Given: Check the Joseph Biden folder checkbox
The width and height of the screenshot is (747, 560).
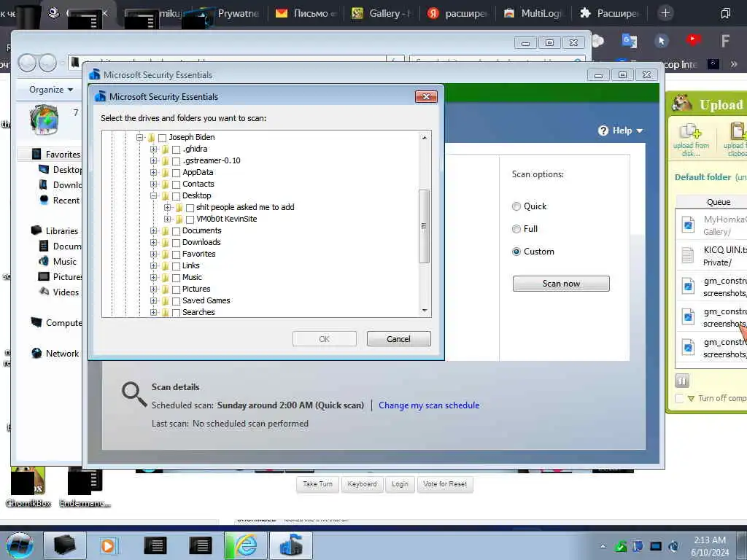Looking at the screenshot, I should point(162,138).
